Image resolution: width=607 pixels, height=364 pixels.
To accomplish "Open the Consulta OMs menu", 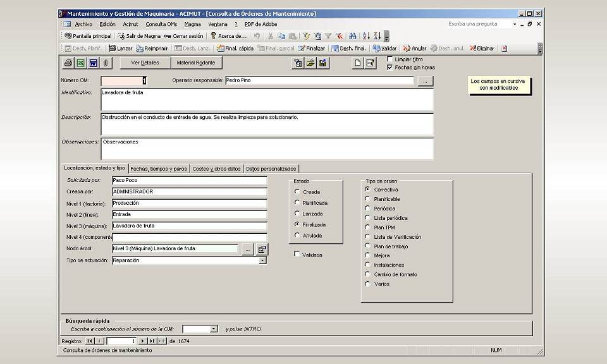I will (161, 24).
